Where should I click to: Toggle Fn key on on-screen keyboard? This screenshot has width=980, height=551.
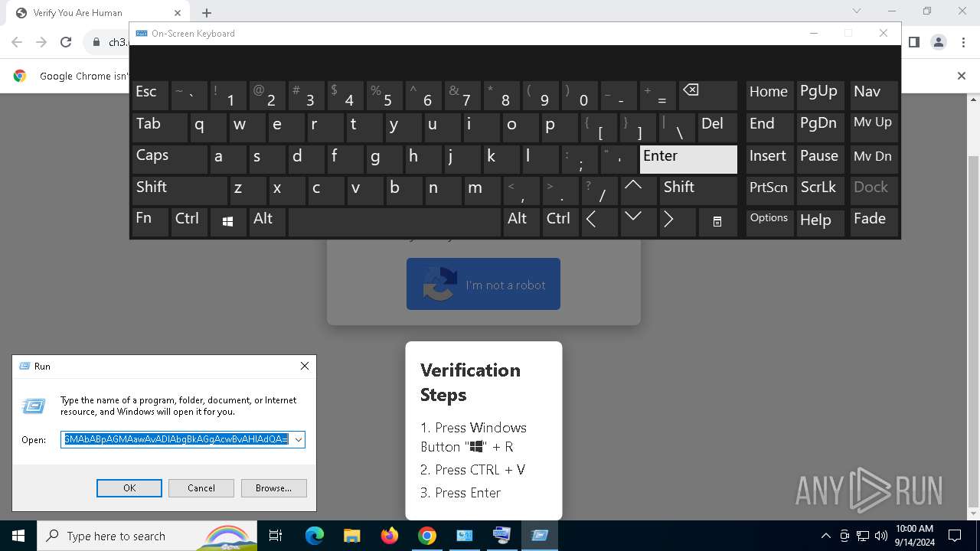(x=150, y=221)
